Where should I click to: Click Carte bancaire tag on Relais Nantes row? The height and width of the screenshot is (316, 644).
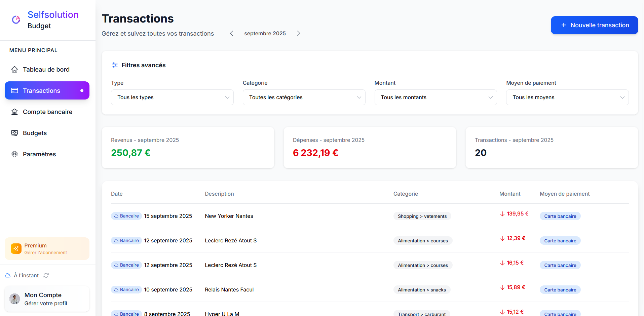pos(560,290)
